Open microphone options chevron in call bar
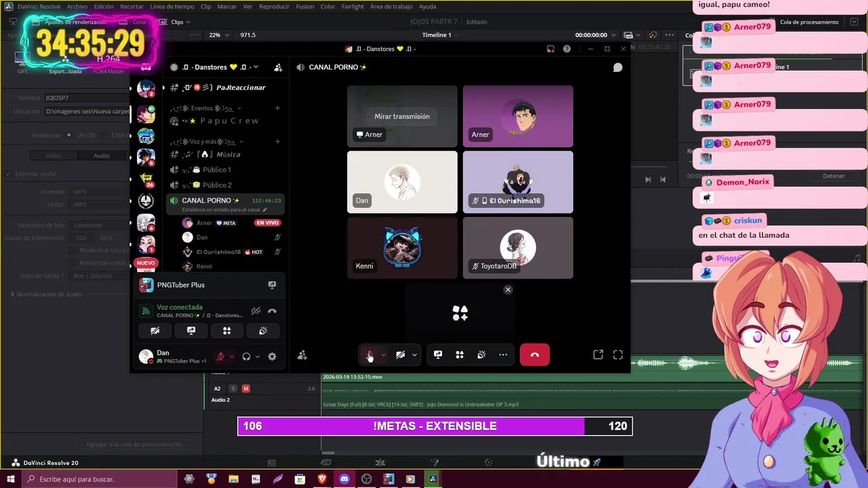The image size is (868, 488). point(383,354)
